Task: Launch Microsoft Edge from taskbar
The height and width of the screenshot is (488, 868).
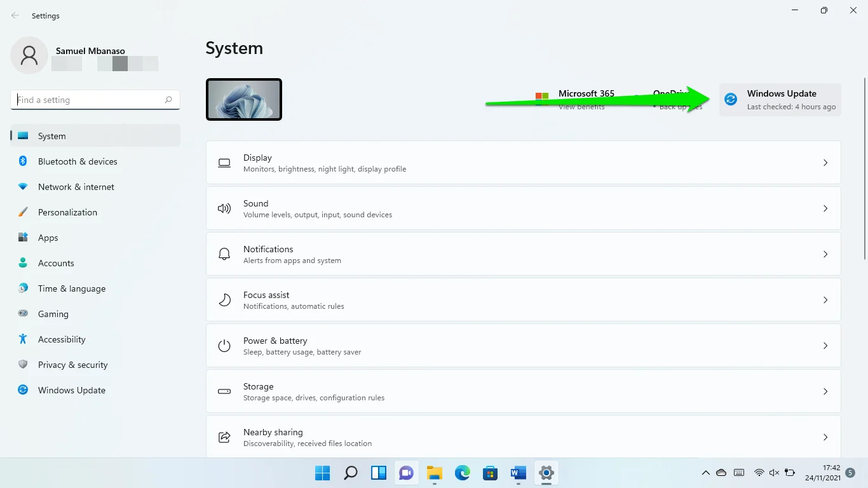Action: click(x=463, y=473)
